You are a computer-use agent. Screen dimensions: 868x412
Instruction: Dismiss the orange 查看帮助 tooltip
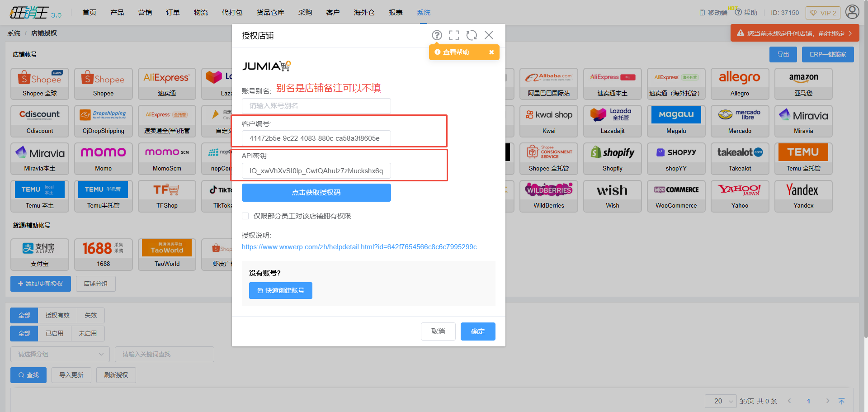pyautogui.click(x=491, y=52)
